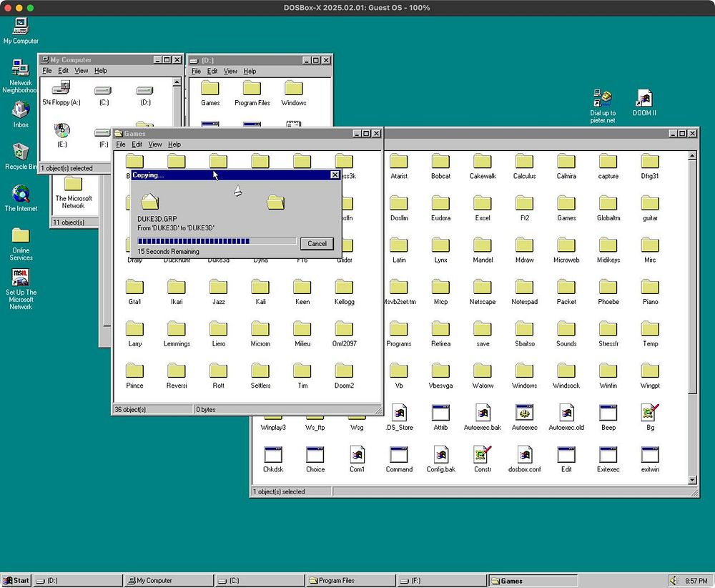Click the scroll down arrow in C: window

pyautogui.click(x=692, y=480)
